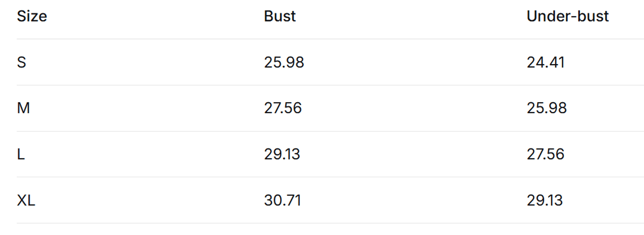The image size is (644, 235).
Task: Click the Bust column header
Action: (280, 16)
